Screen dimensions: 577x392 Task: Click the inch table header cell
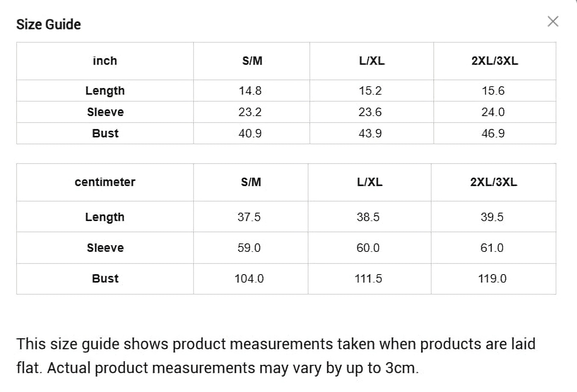105,61
